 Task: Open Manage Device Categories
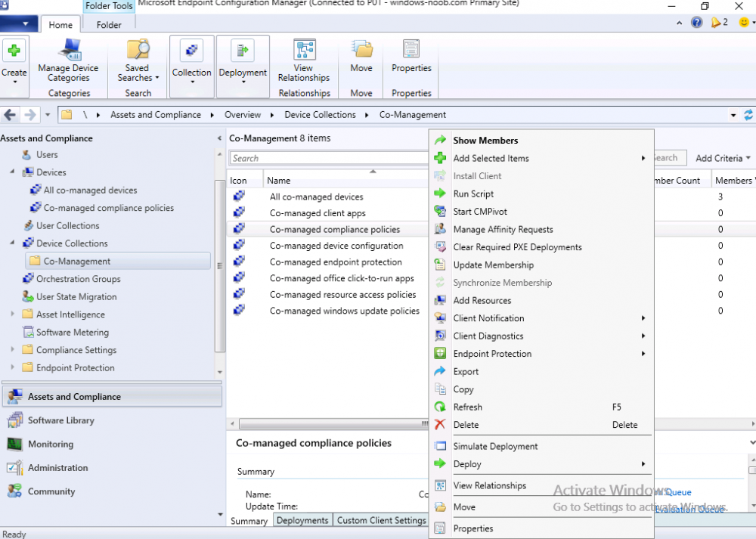coord(68,60)
